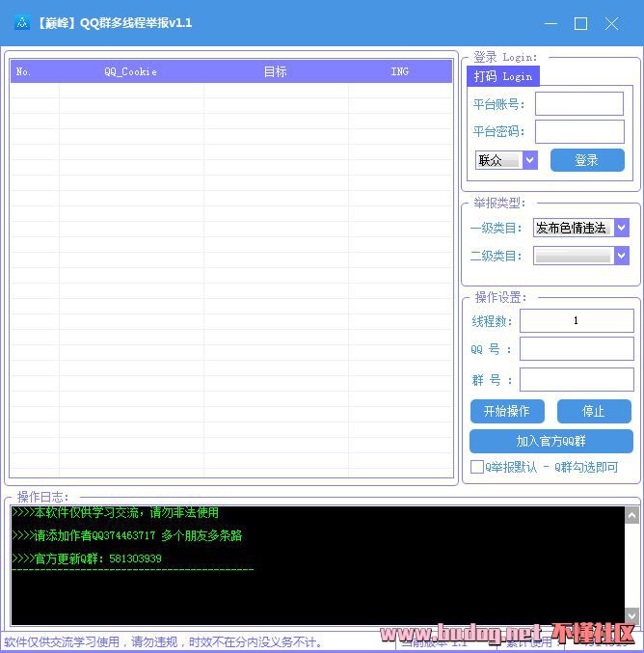This screenshot has width=644, height=653.
Task: Click the log line with 官方更新Q群 581303939
Action: [x=87, y=558]
